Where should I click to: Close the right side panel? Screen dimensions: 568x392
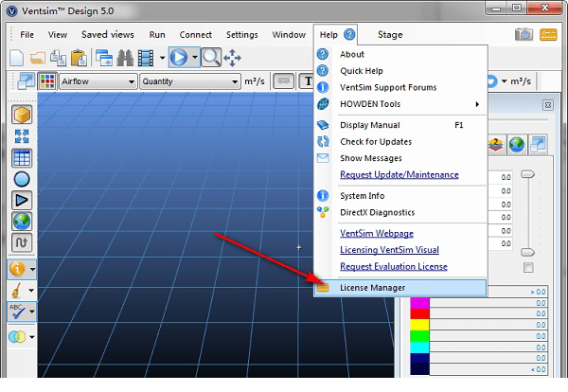548,105
